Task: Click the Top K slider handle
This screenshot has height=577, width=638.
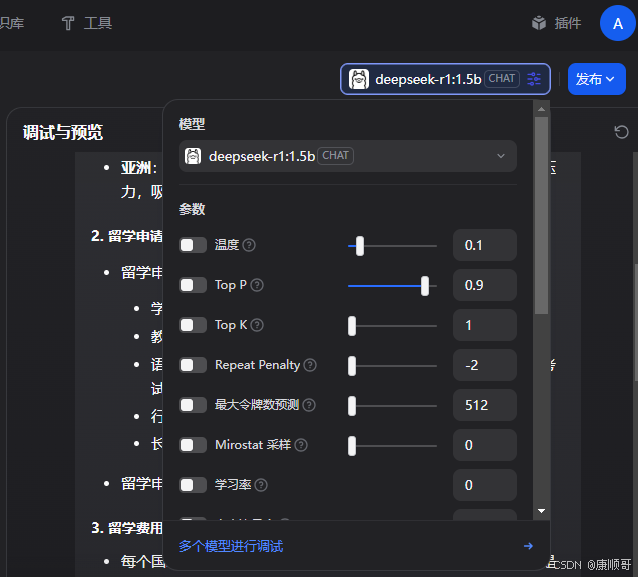Action: [x=352, y=326]
